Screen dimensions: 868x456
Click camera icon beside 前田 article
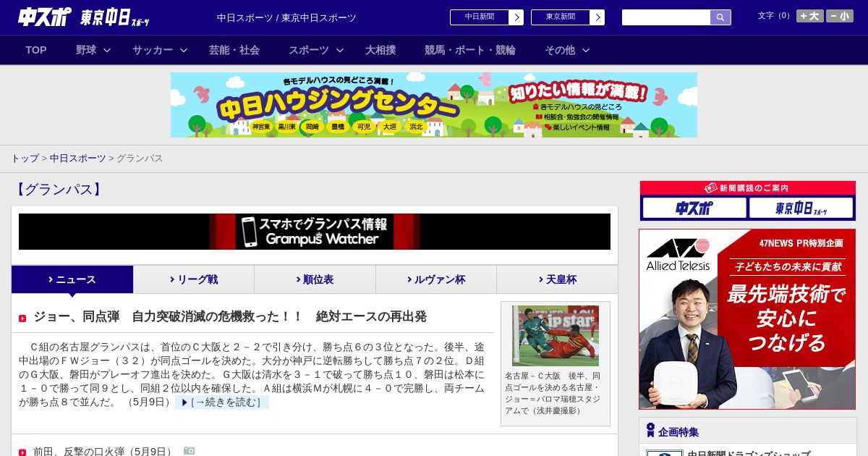pyautogui.click(x=189, y=451)
